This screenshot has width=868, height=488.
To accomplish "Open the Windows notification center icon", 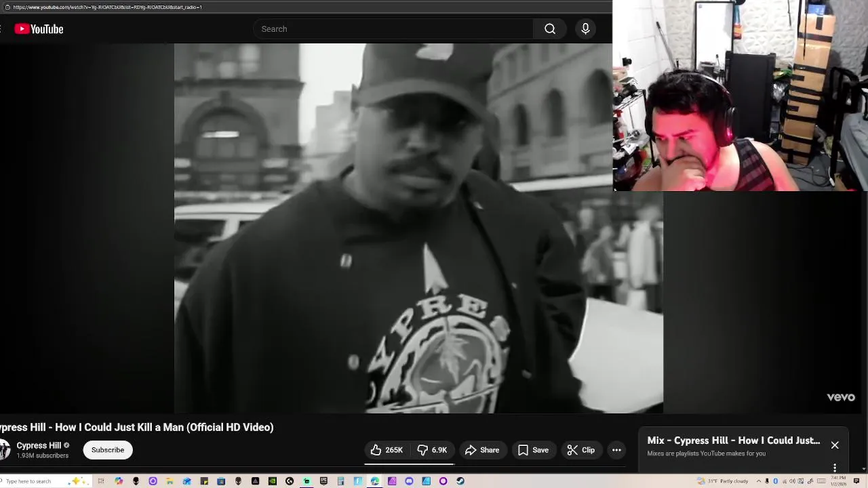I will (x=856, y=481).
